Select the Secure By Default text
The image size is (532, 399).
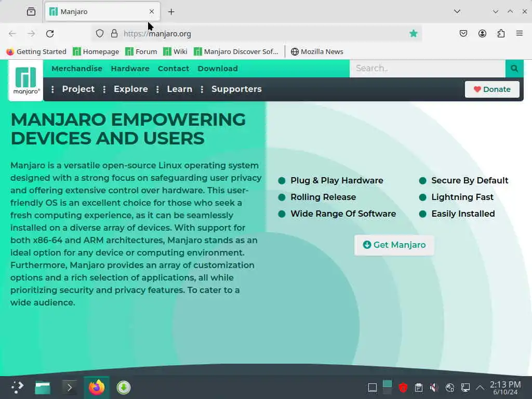470,180
